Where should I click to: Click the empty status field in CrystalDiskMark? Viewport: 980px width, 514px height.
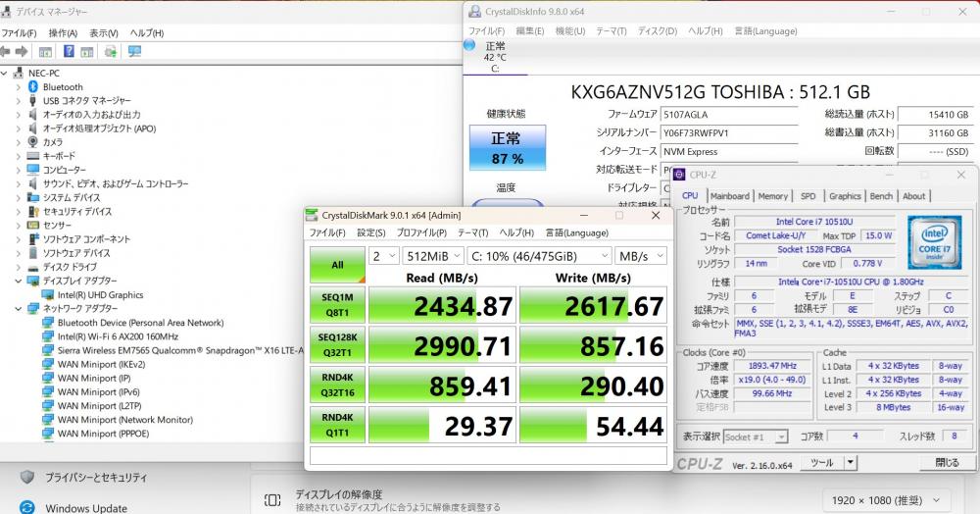[488, 456]
